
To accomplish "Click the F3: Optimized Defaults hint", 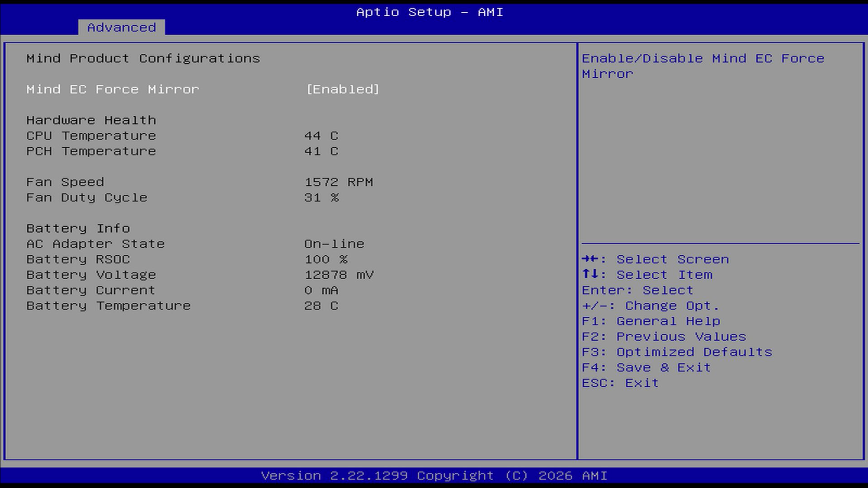I will [677, 352].
